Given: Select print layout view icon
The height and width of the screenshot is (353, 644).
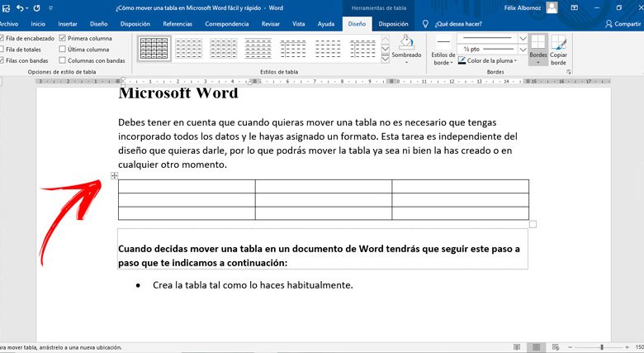Looking at the screenshot, I should pos(536,347).
